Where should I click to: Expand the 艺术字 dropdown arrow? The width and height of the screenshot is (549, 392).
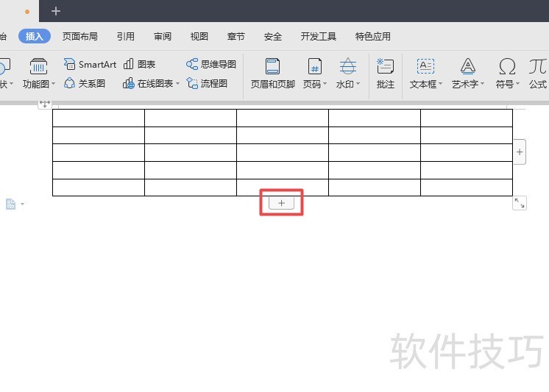pos(482,84)
